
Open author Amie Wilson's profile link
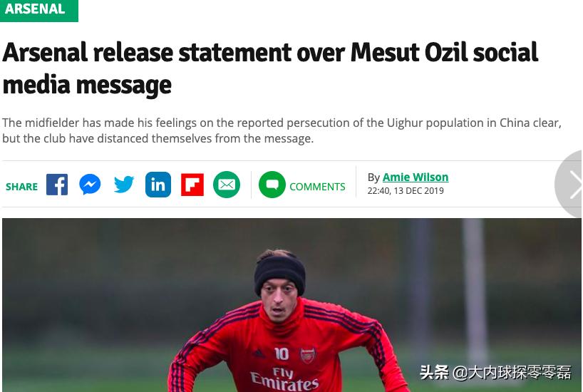(416, 177)
